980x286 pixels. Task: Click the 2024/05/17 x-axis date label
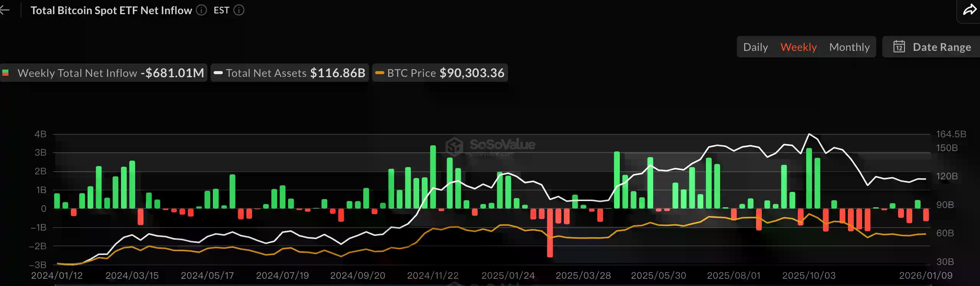[x=207, y=275]
